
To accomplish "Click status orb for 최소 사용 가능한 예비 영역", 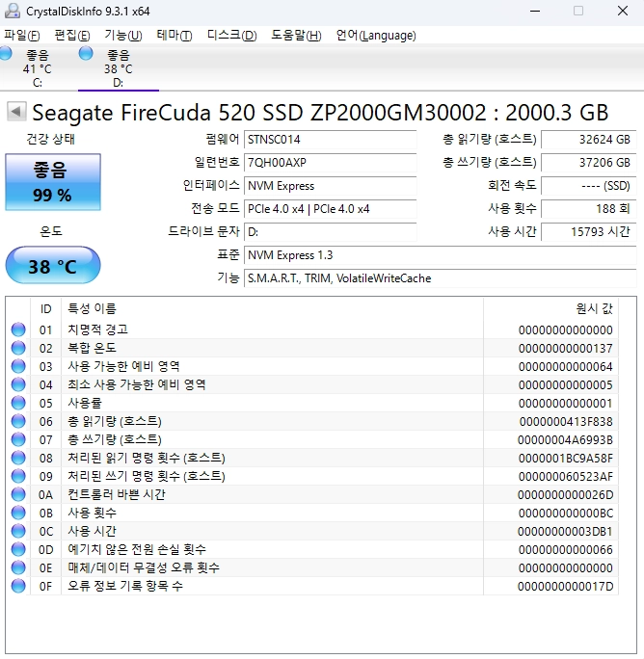I will click(18, 384).
